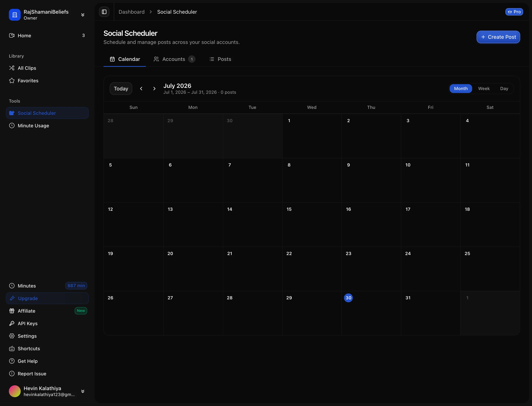
Task: Open Home in the sidebar
Action: pos(47,35)
